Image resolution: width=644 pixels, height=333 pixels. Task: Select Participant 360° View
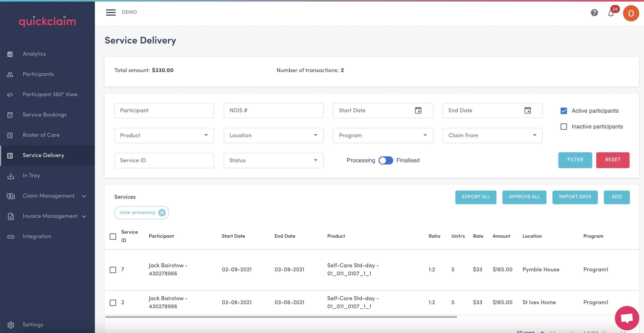pyautogui.click(x=50, y=94)
